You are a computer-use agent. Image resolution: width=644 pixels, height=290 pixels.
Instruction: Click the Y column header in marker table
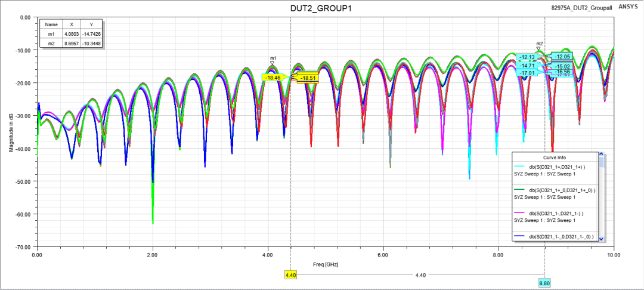click(x=91, y=24)
